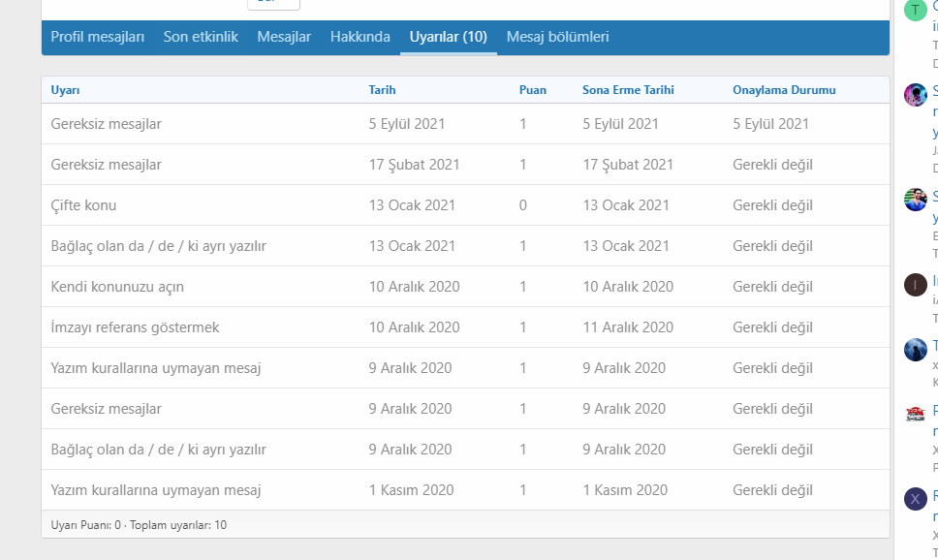Click the red car user avatar
The height and width of the screenshot is (560, 938).
coord(915,414)
